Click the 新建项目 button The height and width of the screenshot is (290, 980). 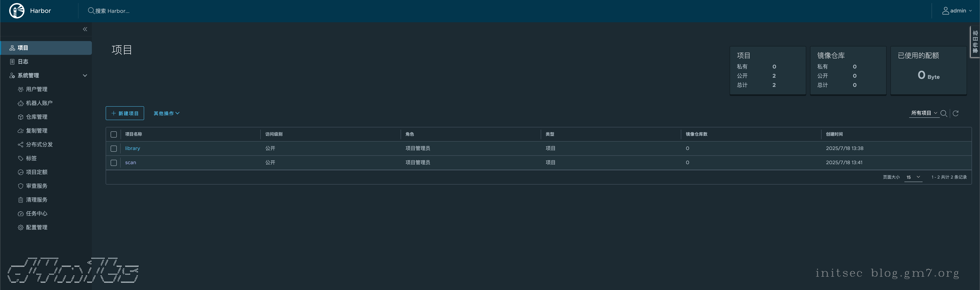pos(125,113)
